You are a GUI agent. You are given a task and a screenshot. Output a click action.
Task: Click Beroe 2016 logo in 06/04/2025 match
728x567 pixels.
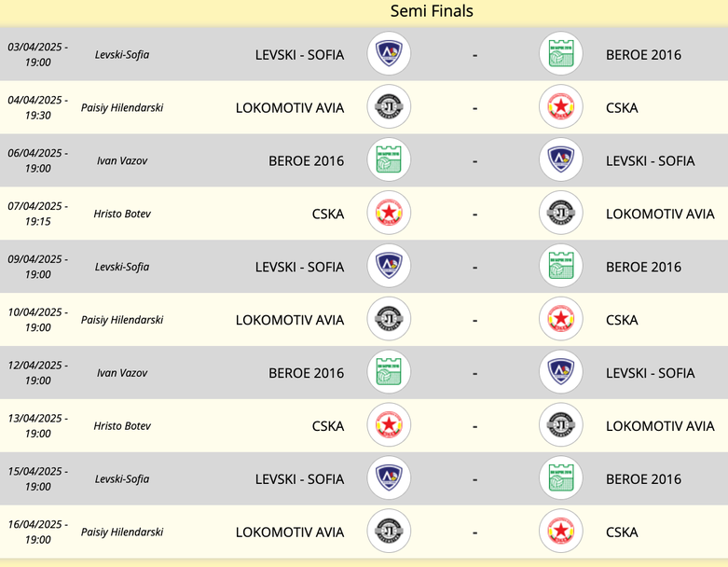[389, 160]
